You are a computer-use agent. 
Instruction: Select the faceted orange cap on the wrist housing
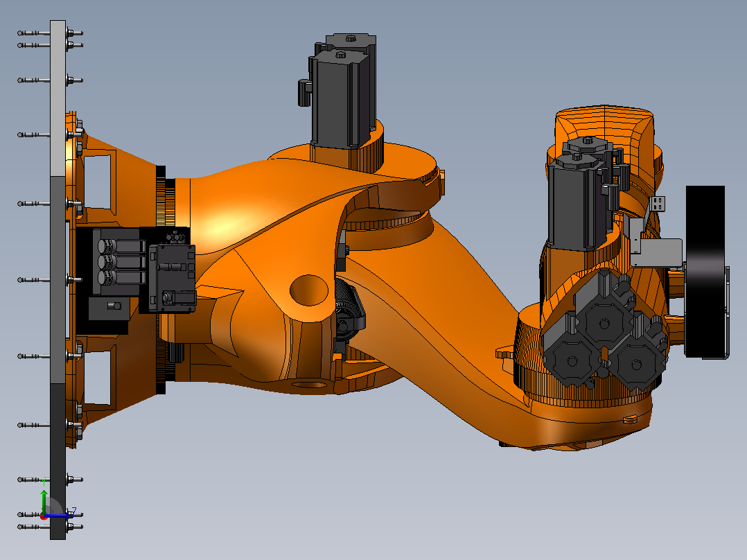[604, 124]
